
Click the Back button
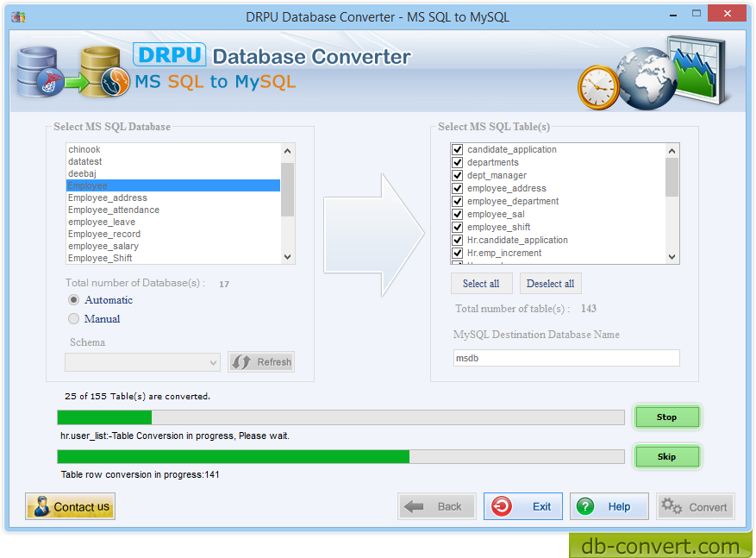click(437, 506)
